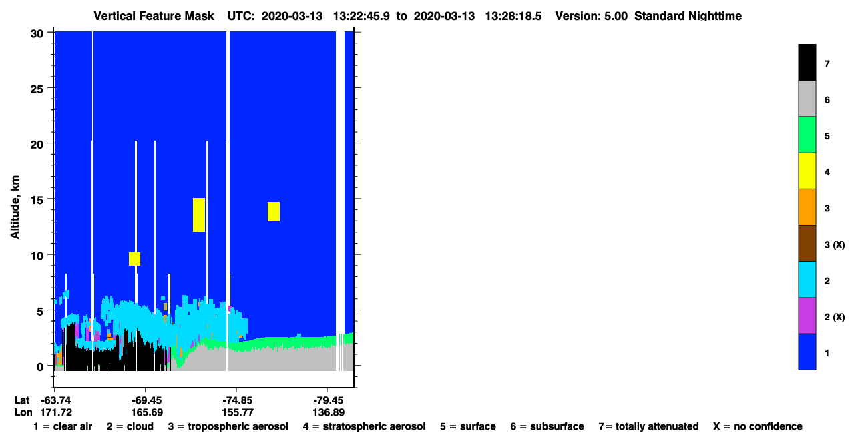Screen dimensions: 868x445
Task: Click the '6 = subsurface' legend text
Action: pyautogui.click(x=548, y=426)
